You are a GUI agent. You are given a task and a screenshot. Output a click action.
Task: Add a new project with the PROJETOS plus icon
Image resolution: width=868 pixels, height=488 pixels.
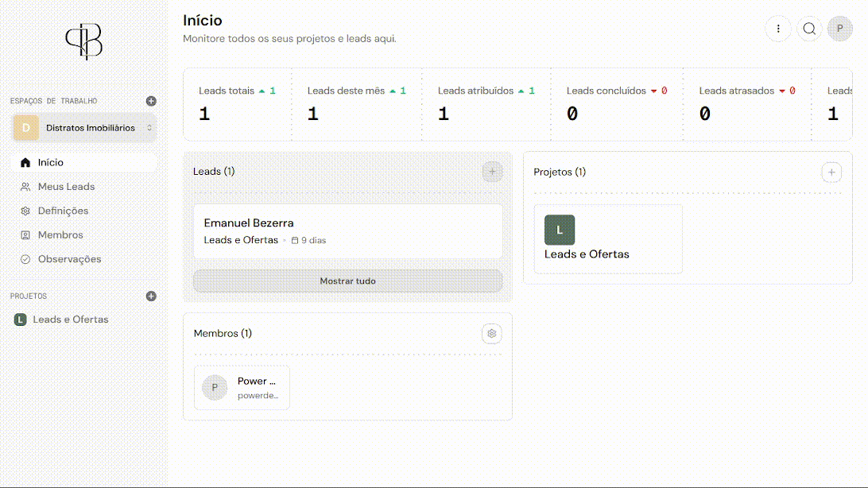tap(151, 296)
